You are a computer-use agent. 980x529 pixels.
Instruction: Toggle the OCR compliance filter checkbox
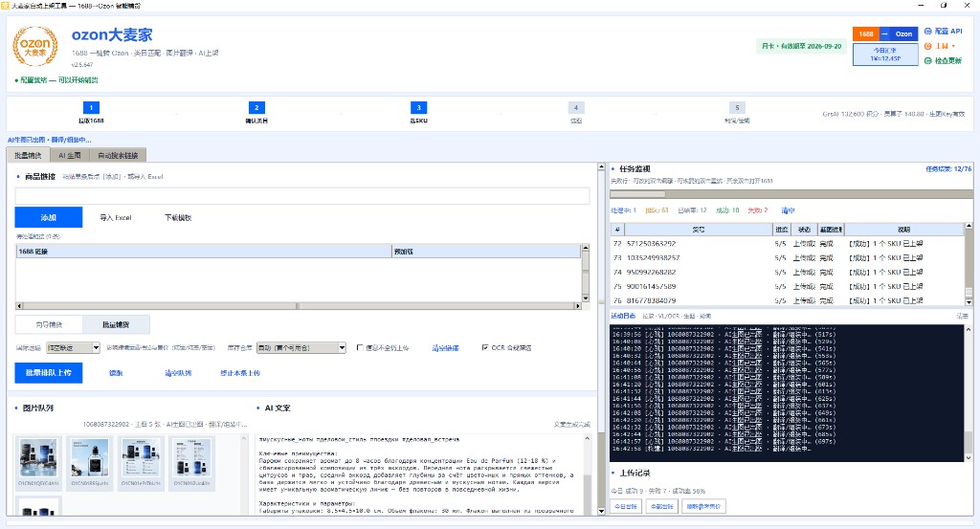click(485, 348)
